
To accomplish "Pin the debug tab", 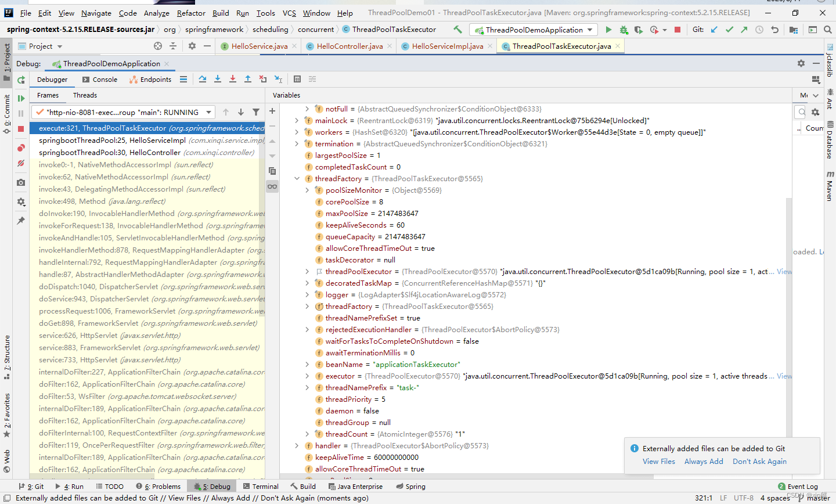I will tap(21, 221).
